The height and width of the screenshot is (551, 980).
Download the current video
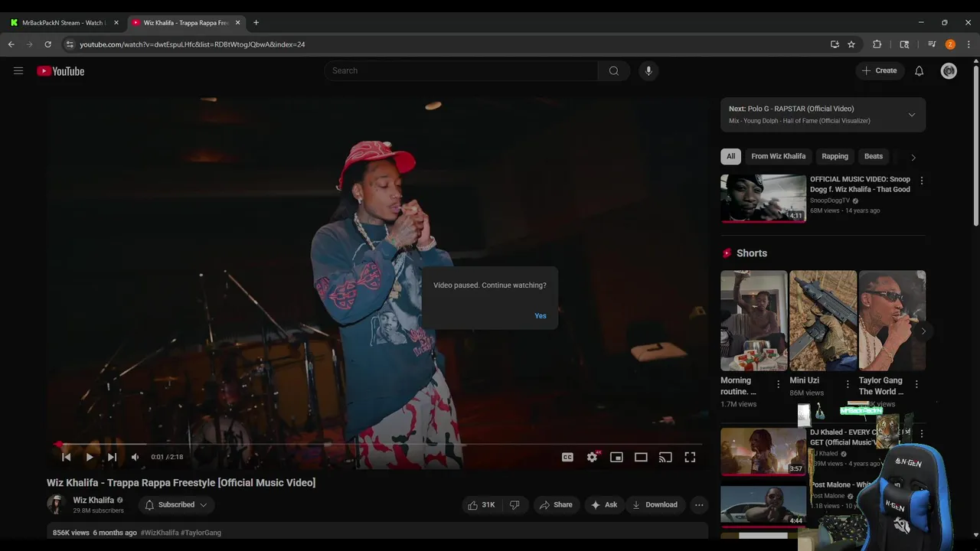[655, 505]
